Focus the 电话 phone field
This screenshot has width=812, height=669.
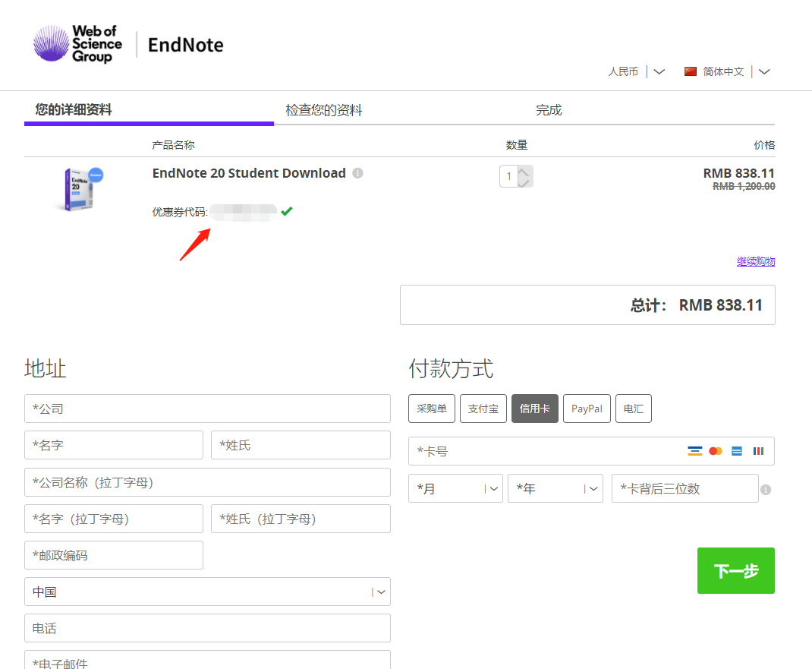[207, 628]
